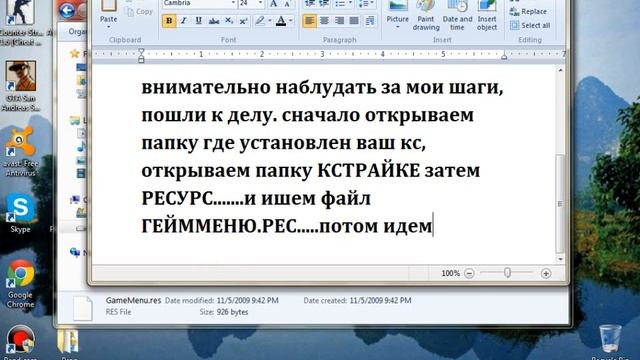Viewport: 640px width, 360px height.
Task: Toggle Superscript formatting
Action: [244, 21]
